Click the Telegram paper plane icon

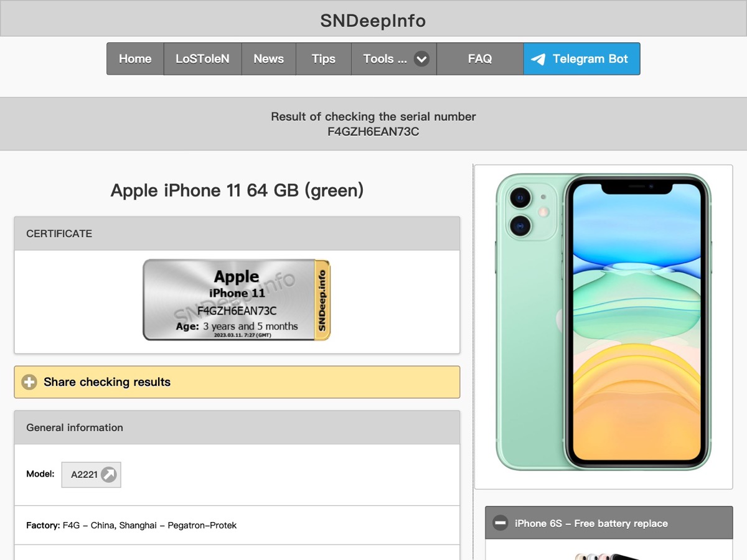click(538, 59)
